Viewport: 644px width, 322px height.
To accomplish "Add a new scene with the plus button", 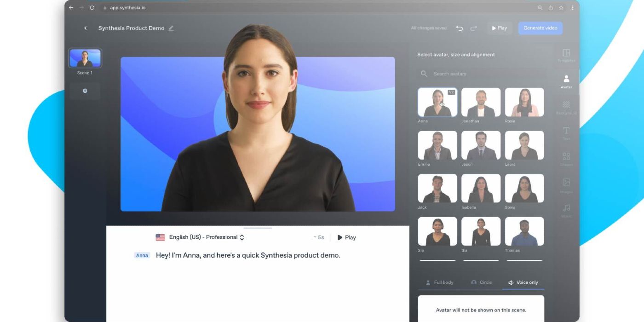I will point(85,91).
